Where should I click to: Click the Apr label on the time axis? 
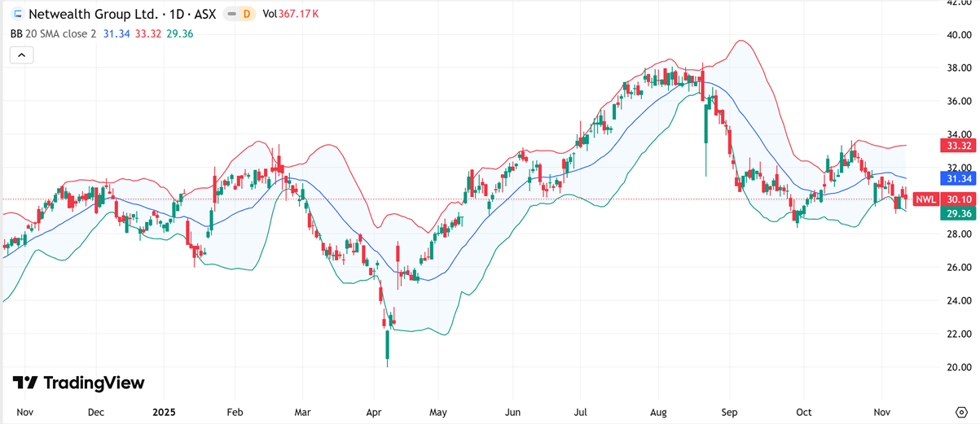[x=374, y=413]
